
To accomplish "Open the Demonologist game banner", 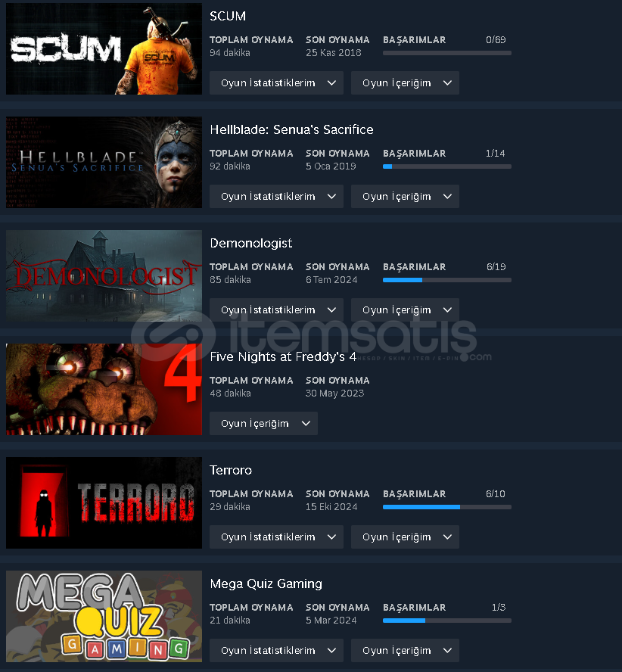I will [104, 276].
